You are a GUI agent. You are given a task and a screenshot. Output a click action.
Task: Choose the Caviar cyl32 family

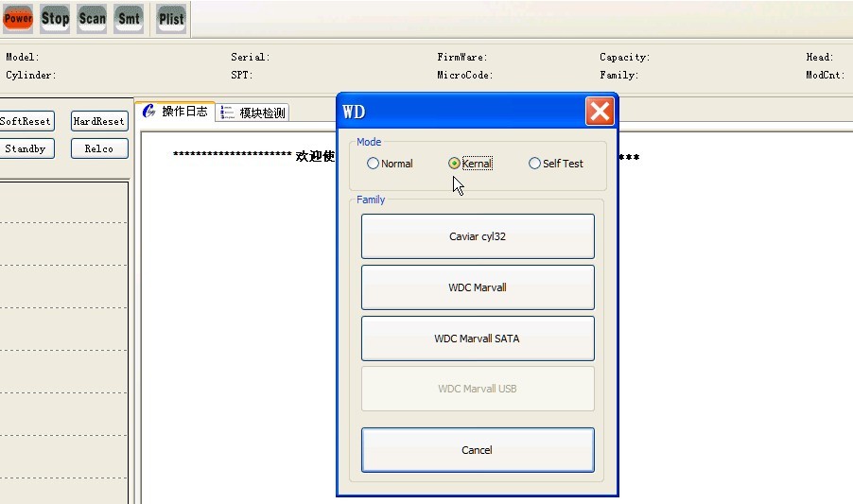[x=478, y=236]
